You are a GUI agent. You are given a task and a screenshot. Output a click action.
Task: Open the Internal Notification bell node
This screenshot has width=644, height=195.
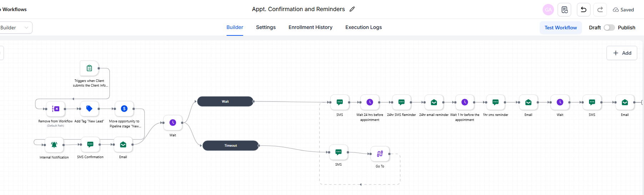coord(54,145)
